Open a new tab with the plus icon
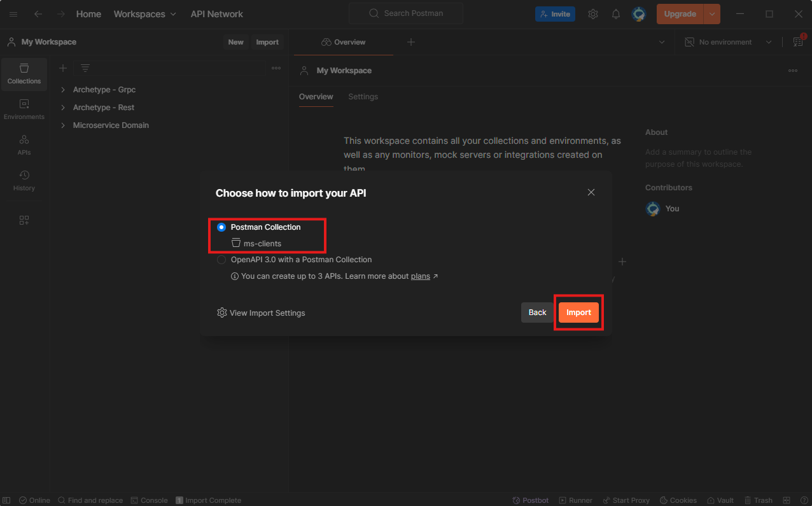 411,42
